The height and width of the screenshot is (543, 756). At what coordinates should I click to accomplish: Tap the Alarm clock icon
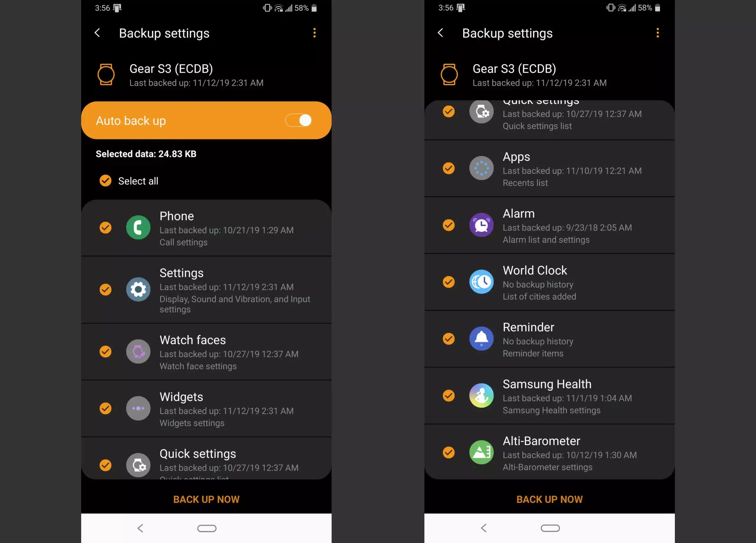coord(481,225)
